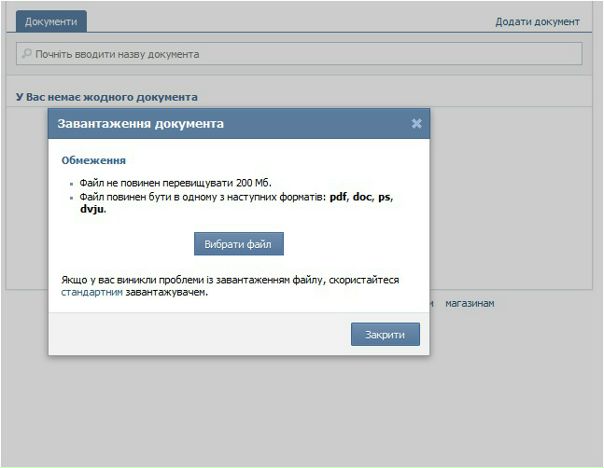Click the bullet beside the file size rule
Screen dimensions: 604x468
click(73, 184)
